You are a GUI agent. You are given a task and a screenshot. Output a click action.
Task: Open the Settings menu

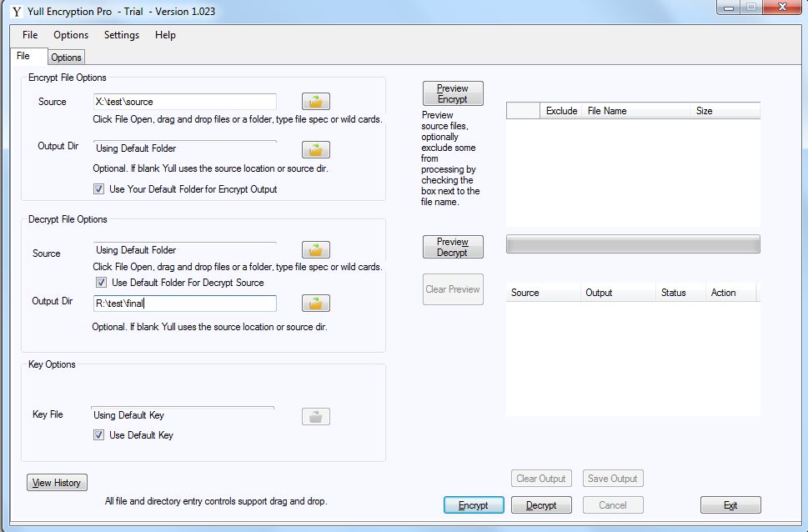point(122,35)
